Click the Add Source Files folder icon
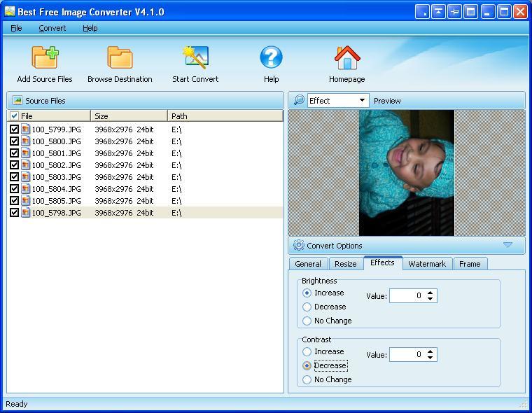 45,57
